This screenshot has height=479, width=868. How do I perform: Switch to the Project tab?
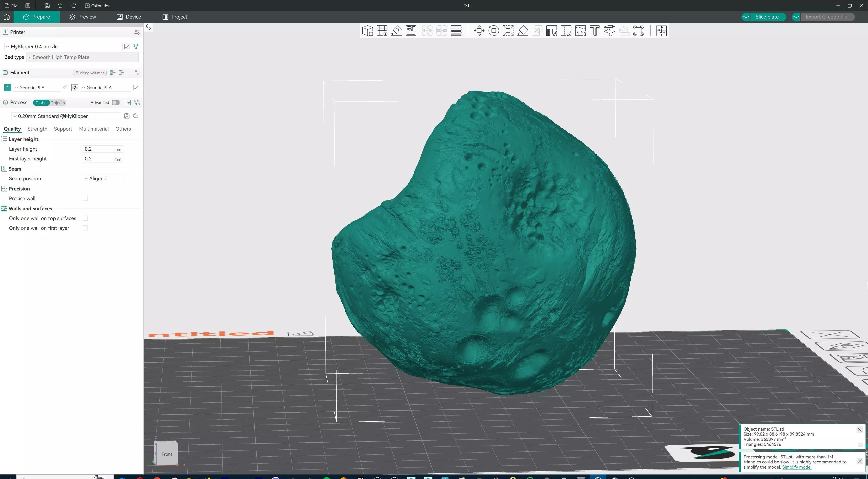(x=175, y=17)
